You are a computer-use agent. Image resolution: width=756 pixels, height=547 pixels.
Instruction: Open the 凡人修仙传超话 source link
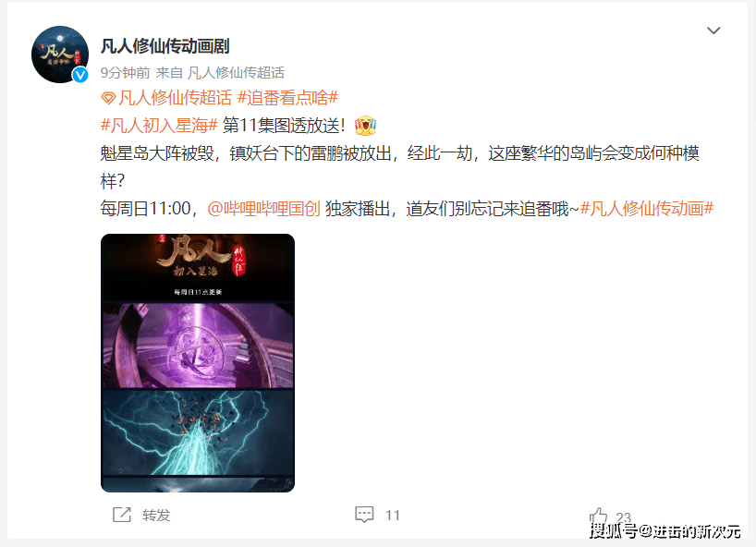coord(236,73)
